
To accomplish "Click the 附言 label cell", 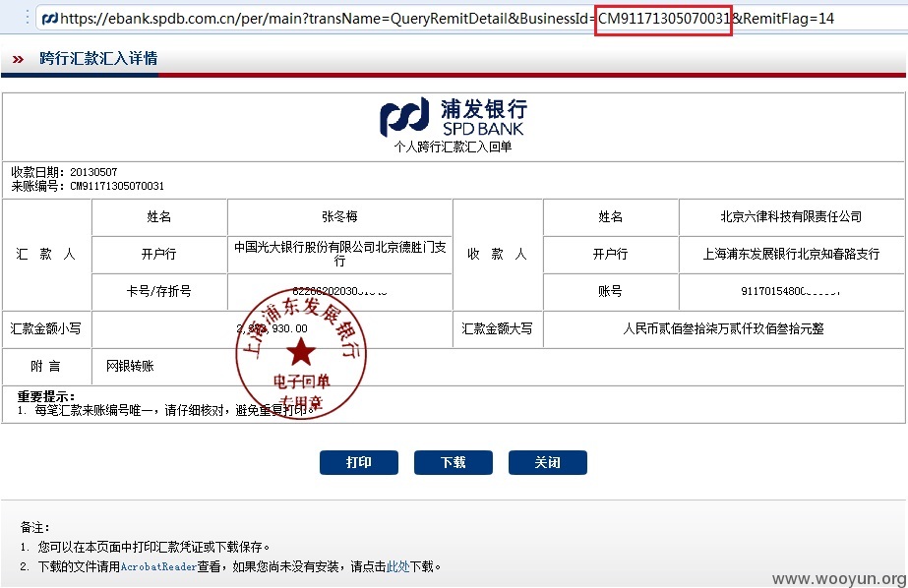I will pyautogui.click(x=46, y=366).
